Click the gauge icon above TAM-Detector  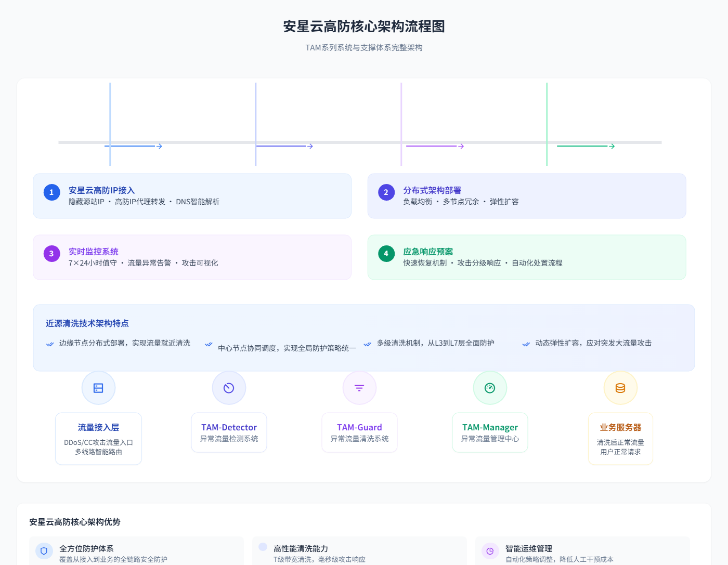click(229, 388)
